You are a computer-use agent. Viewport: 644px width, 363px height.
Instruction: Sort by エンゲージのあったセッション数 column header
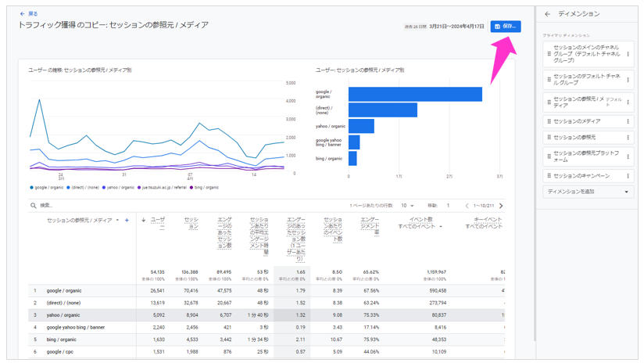pyautogui.click(x=224, y=232)
